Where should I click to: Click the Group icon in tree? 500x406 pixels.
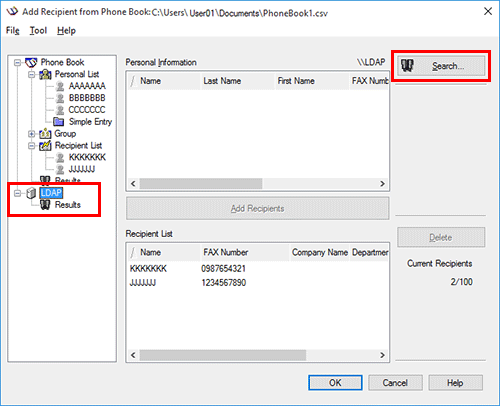coord(45,134)
